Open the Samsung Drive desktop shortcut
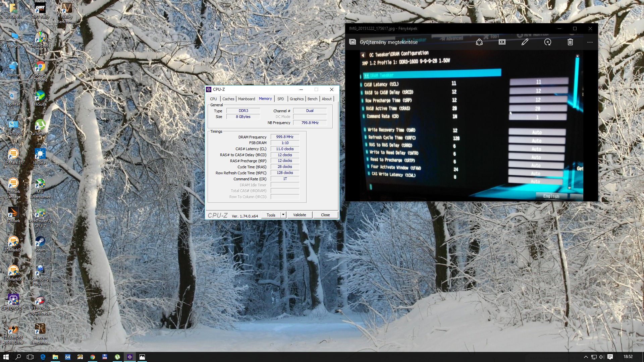 pos(40,276)
